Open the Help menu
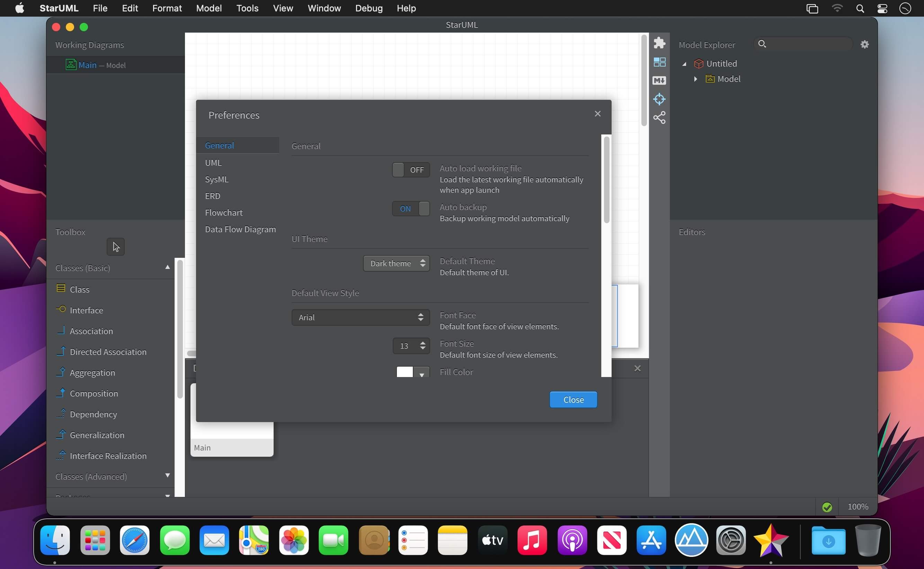Image resolution: width=924 pixels, height=569 pixels. coord(406,8)
